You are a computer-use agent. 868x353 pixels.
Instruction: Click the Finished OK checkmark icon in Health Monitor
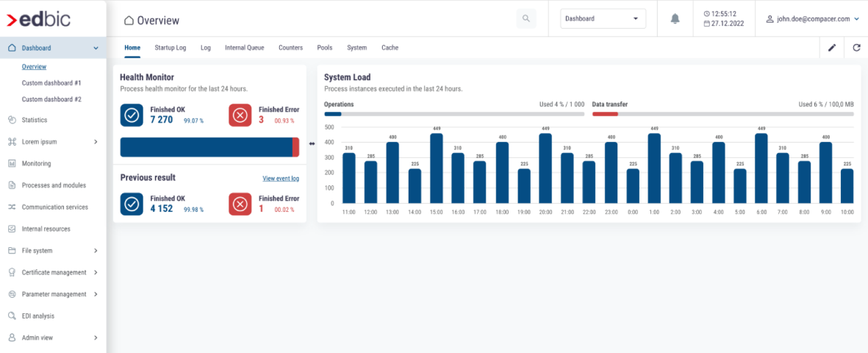132,115
